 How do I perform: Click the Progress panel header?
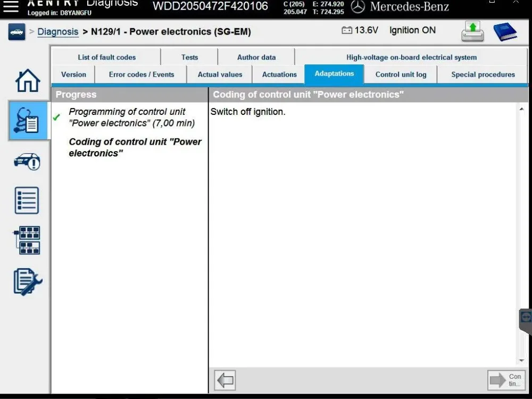(130, 95)
